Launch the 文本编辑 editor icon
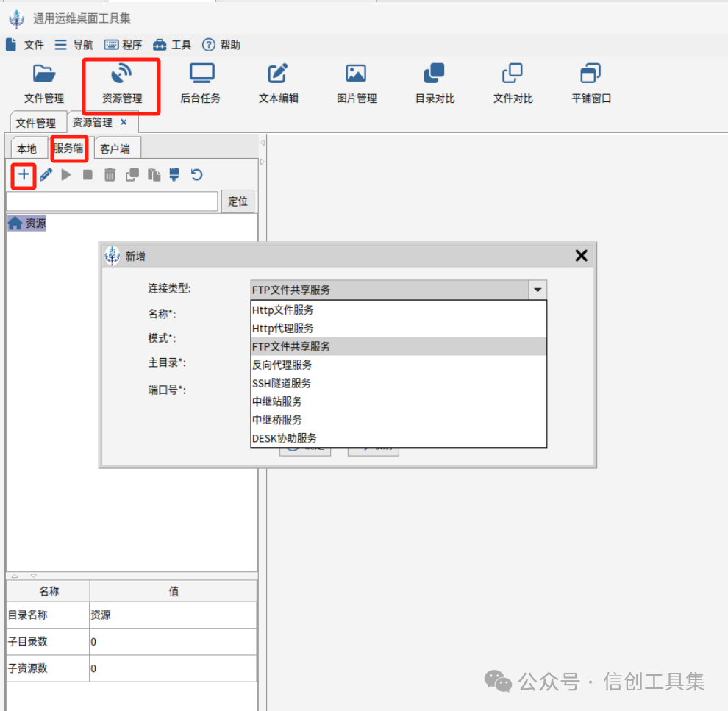The image size is (728, 711). coord(278,74)
